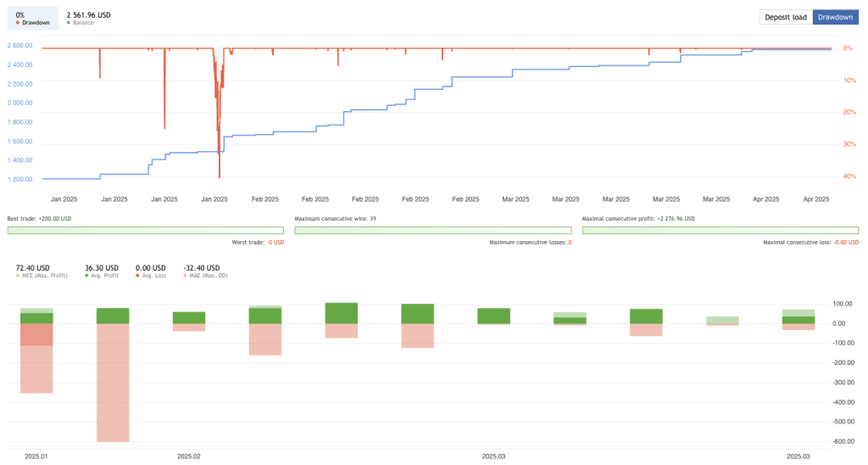Select the 2025.02 axis label

pos(189,456)
